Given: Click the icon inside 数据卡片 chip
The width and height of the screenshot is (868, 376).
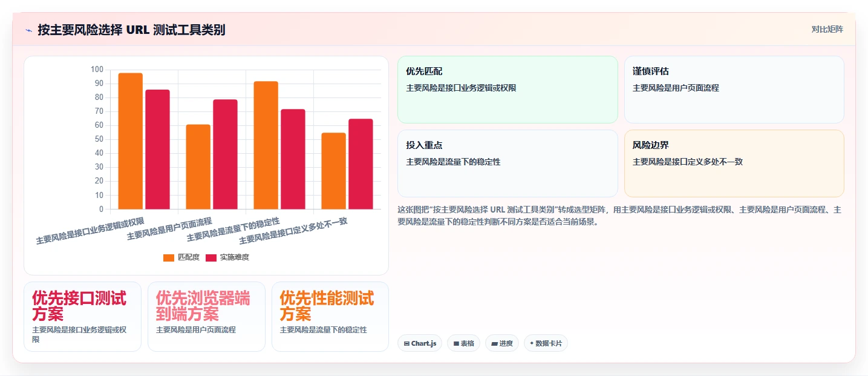Looking at the screenshot, I should tap(532, 343).
